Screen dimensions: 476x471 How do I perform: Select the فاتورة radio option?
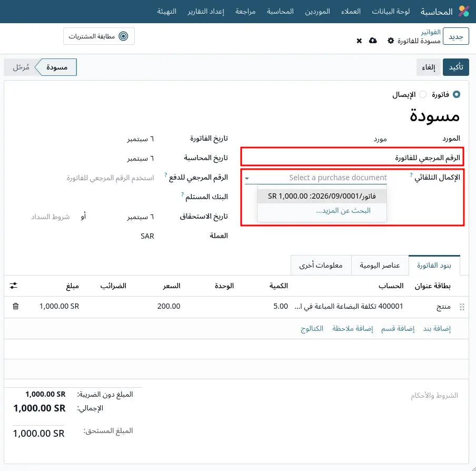457,94
